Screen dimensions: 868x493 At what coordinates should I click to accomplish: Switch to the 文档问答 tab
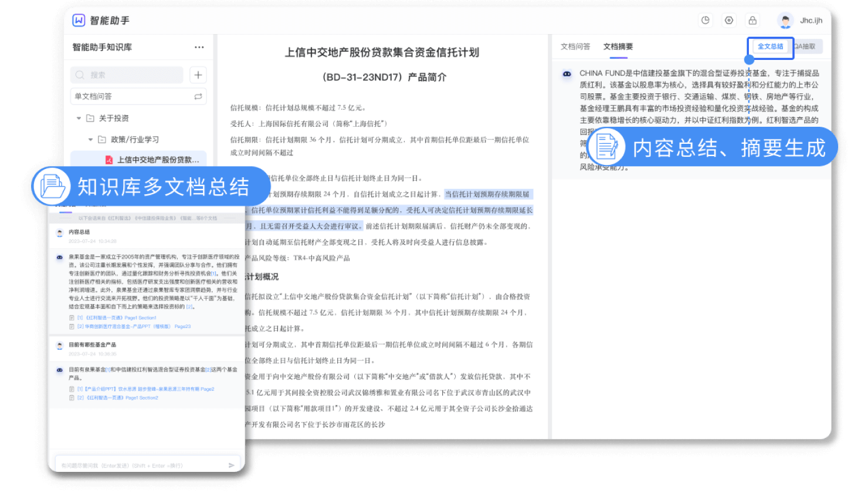click(x=575, y=46)
